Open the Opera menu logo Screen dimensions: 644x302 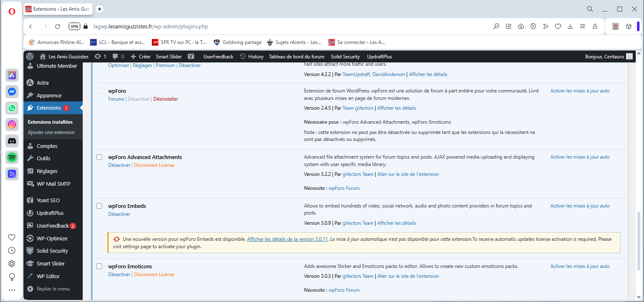coord(12,12)
